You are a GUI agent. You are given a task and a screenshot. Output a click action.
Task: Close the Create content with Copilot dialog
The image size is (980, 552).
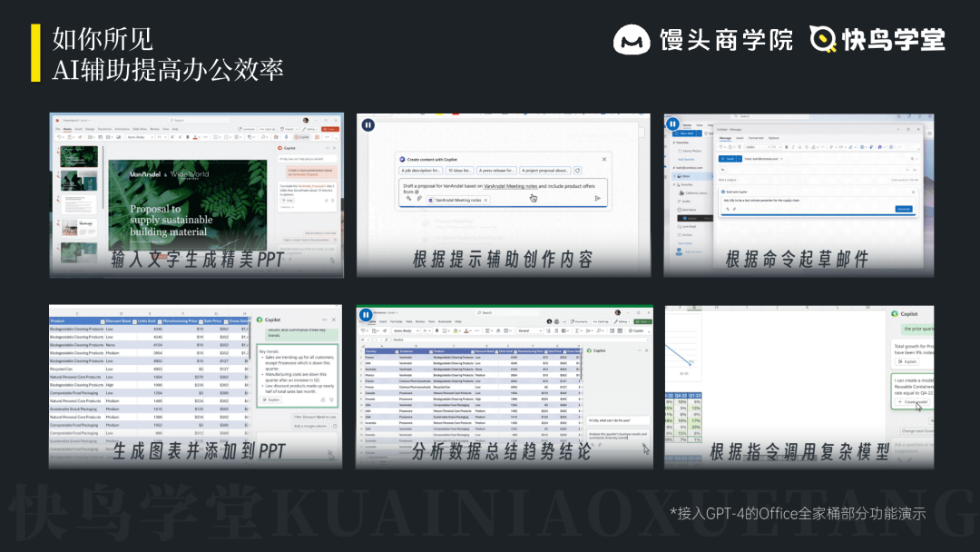(x=604, y=160)
